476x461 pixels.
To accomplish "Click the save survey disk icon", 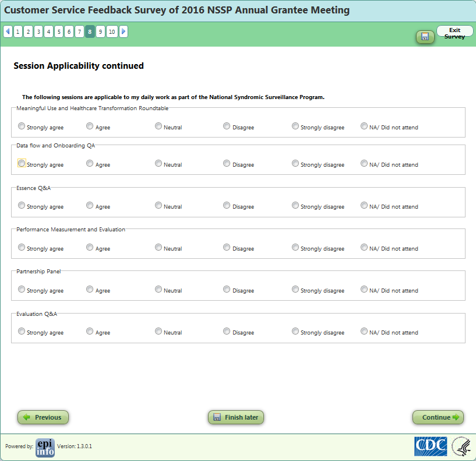I will point(425,37).
